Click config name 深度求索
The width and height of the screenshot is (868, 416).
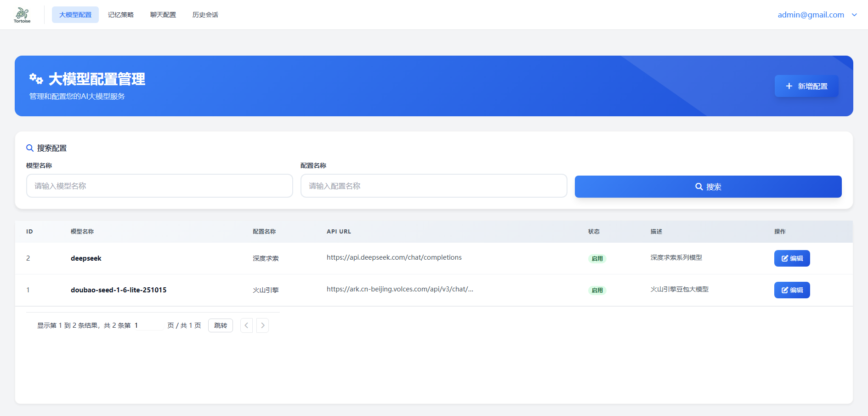click(x=266, y=258)
